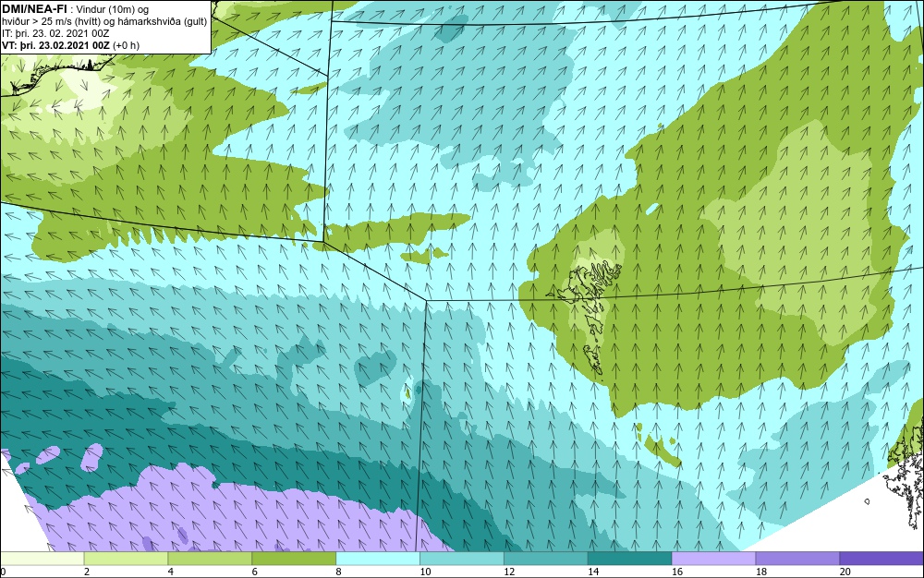The width and height of the screenshot is (924, 578).
Task: Click the 6–8 m/s olive green legend swatch
Action: tap(294, 558)
